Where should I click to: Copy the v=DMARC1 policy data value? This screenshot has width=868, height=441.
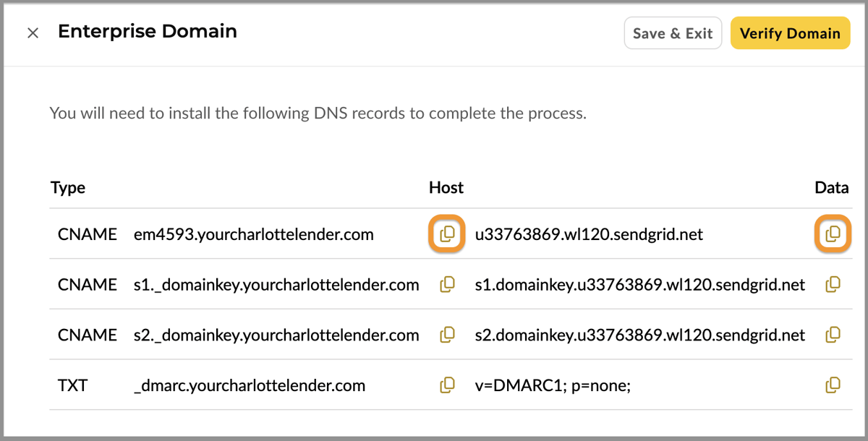pos(833,385)
